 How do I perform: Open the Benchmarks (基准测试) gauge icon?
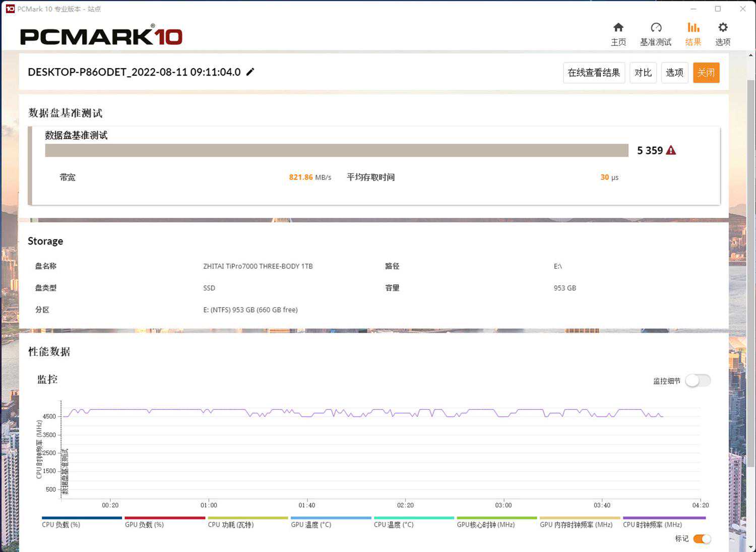click(x=656, y=28)
